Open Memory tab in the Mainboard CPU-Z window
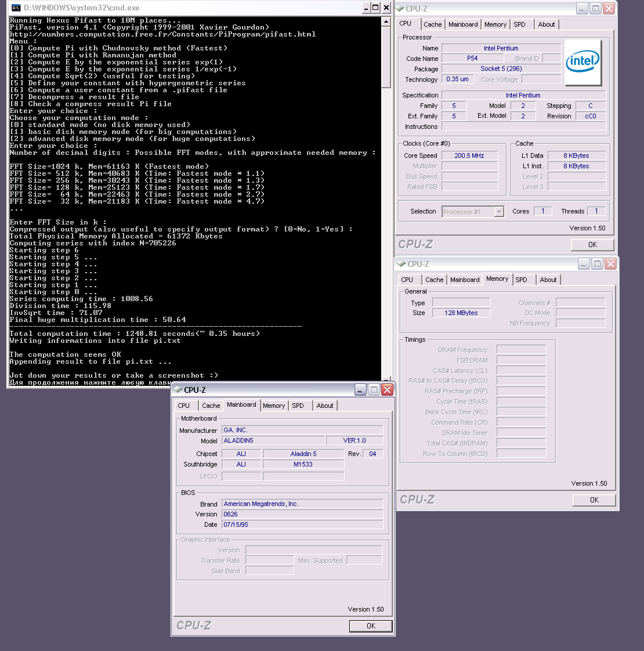 (x=274, y=406)
